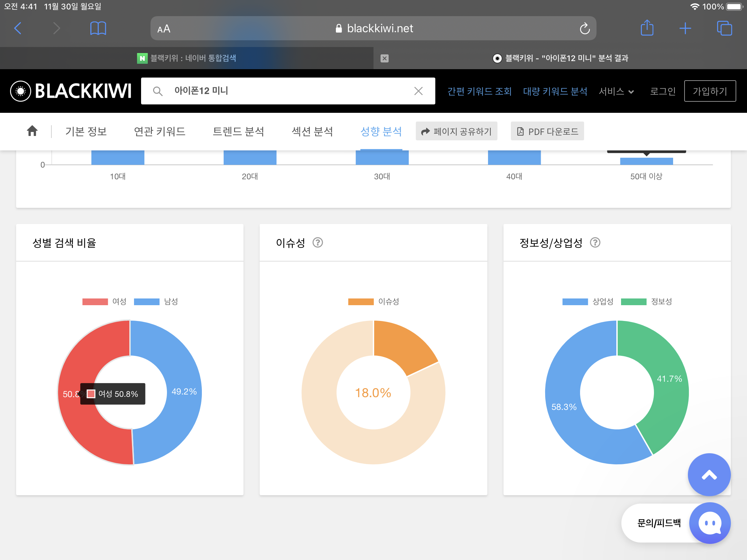Toggle the 상업성 legend item
The image size is (747, 560).
587,301
